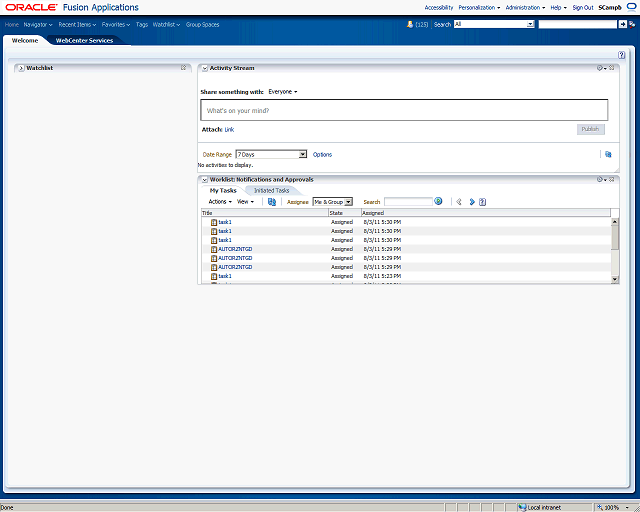Viewport: 640px width, 512px height.
Task: Click the Oracle logo icon beside SCampb
Action: [x=632, y=7]
